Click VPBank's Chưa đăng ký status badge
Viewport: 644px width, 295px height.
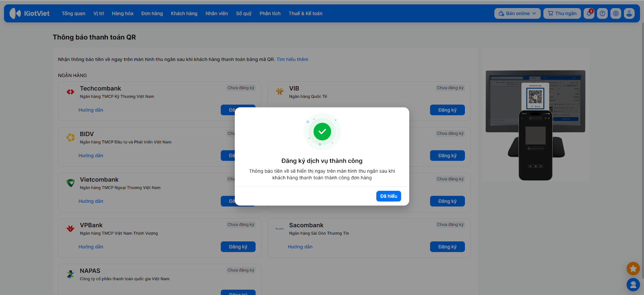pyautogui.click(x=241, y=225)
